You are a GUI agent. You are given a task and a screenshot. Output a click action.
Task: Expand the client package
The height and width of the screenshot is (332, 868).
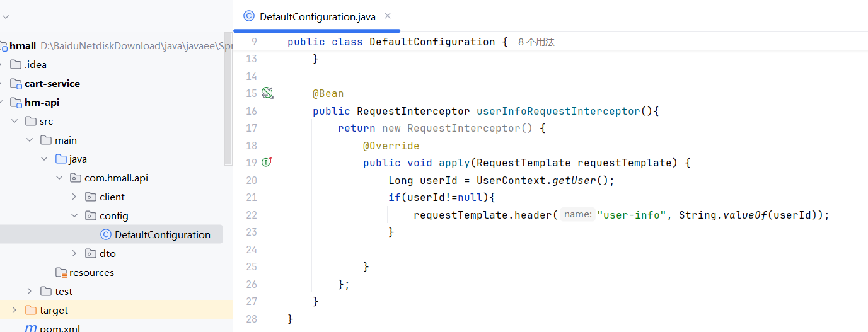tap(74, 197)
